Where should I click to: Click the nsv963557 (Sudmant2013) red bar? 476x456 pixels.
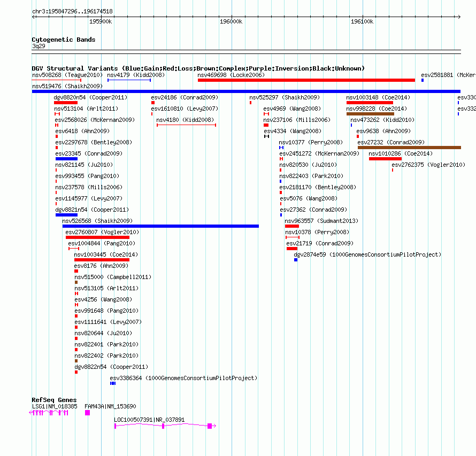click(292, 226)
